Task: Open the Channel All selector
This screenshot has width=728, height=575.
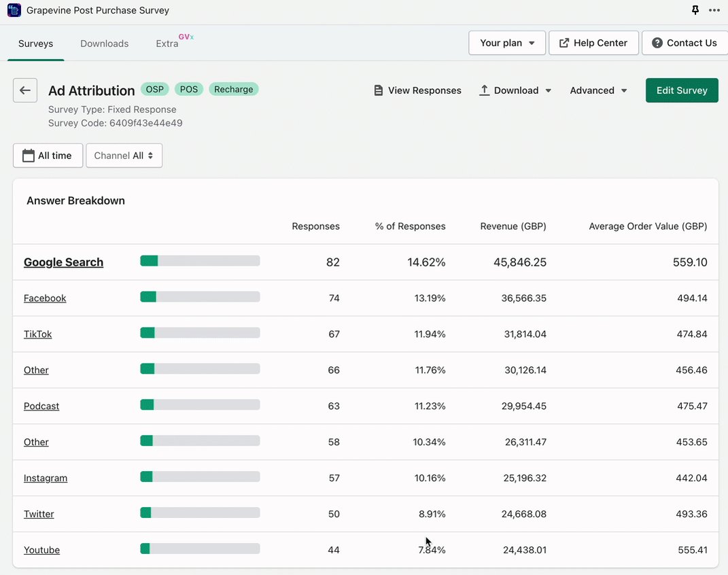Action: pyautogui.click(x=124, y=156)
